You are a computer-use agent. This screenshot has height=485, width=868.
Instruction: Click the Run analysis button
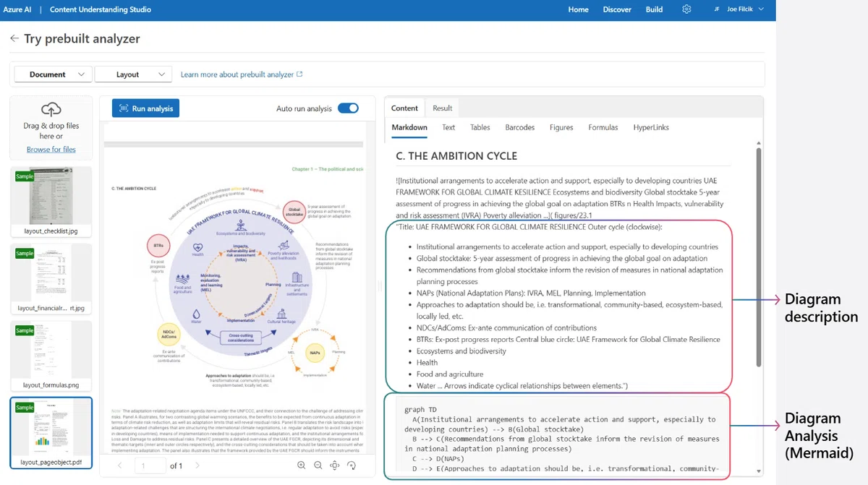145,108
